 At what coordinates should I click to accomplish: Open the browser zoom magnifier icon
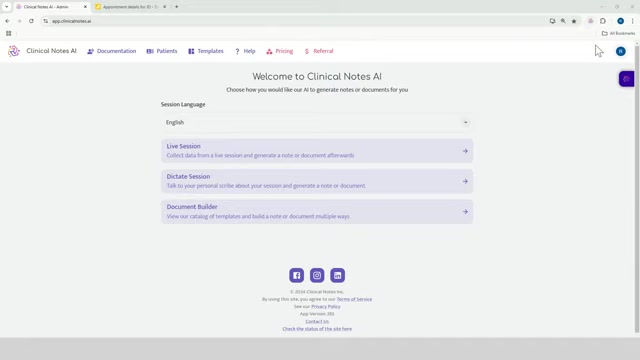tap(563, 21)
